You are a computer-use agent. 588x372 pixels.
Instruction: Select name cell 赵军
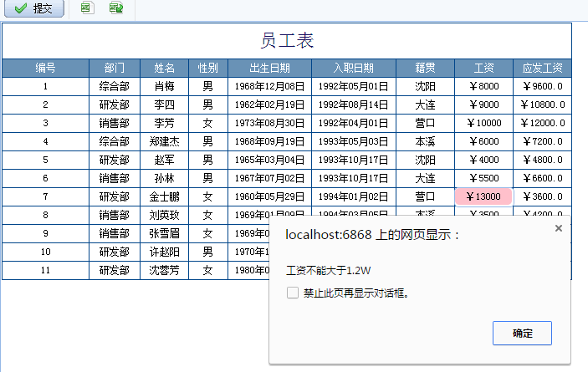(164, 160)
